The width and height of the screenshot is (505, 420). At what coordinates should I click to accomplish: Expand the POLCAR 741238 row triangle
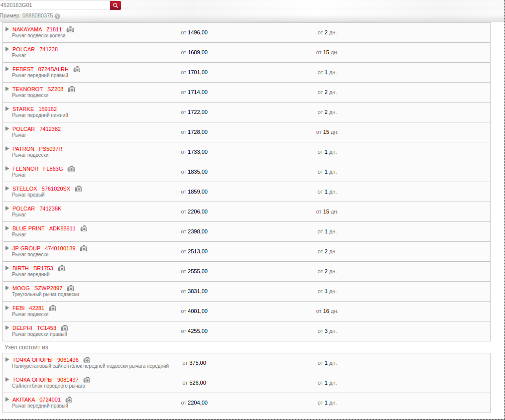pos(7,49)
